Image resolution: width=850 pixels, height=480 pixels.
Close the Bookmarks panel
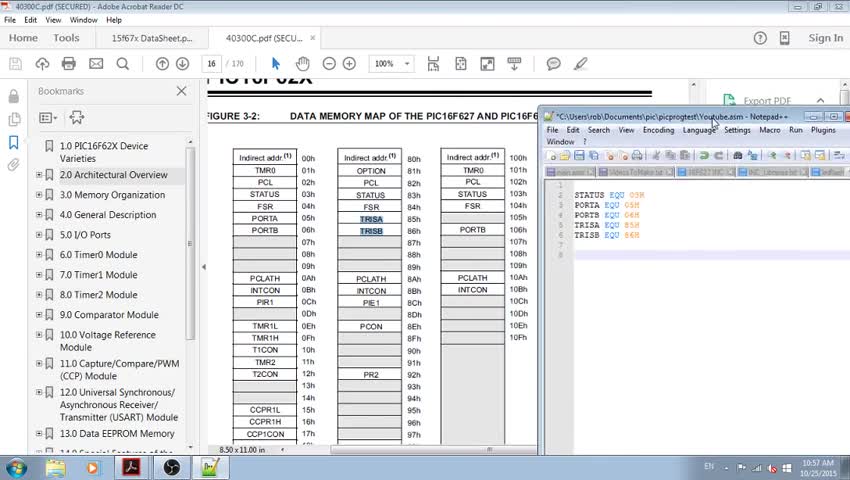[182, 91]
